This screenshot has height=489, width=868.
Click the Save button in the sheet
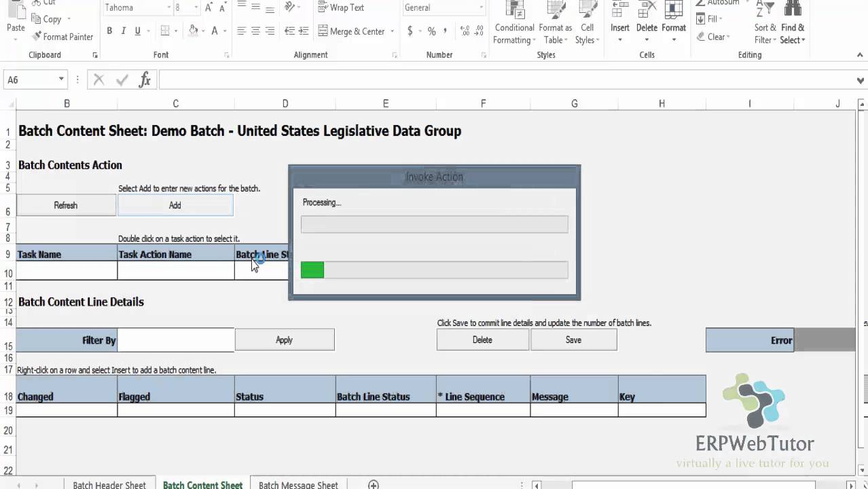(x=573, y=340)
